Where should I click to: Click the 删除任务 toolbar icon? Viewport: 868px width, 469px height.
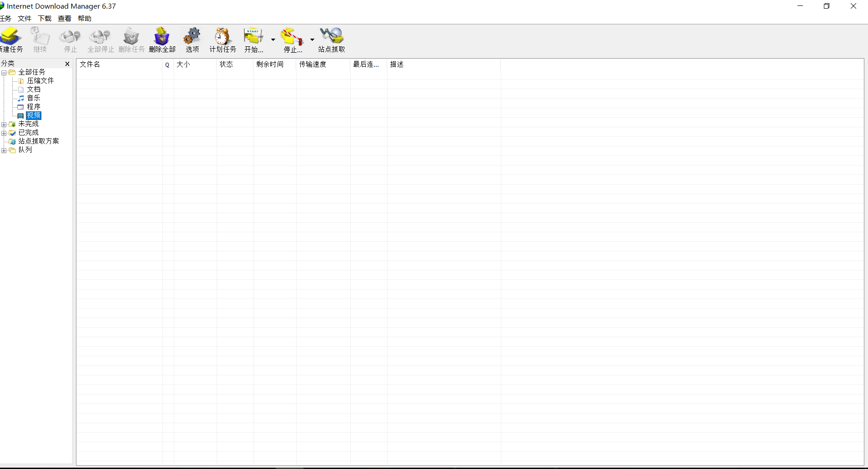[131, 40]
